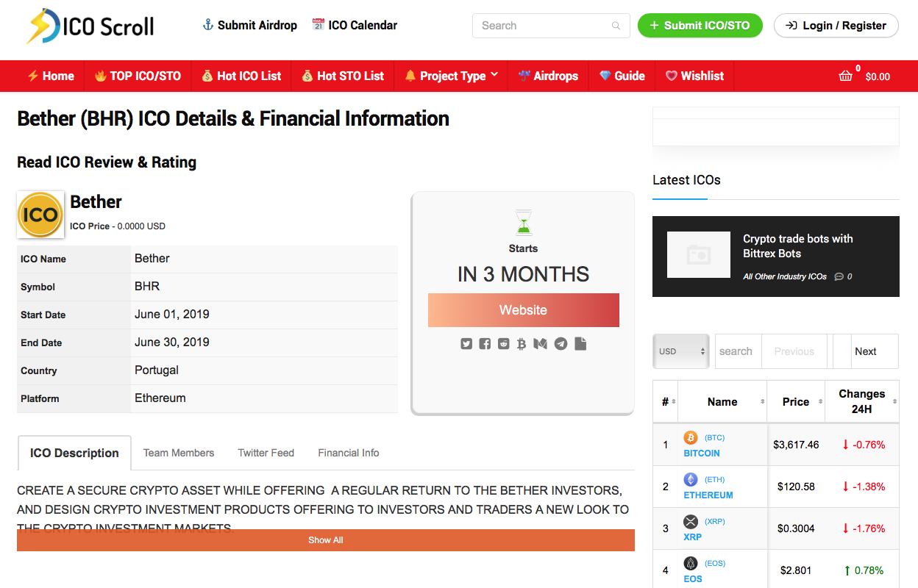
Task: Click the Platform value Ethereum
Action: click(x=160, y=398)
